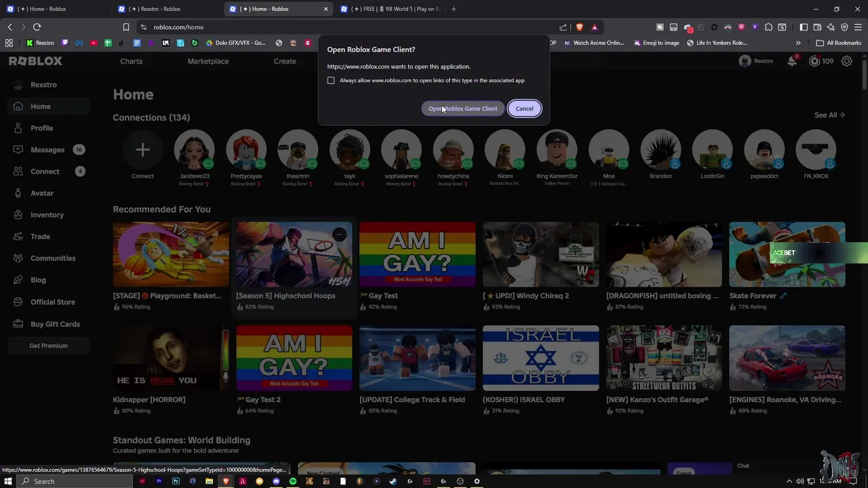This screenshot has height=488, width=868.
Task: Open Emoji to image bookmark
Action: pyautogui.click(x=657, y=43)
